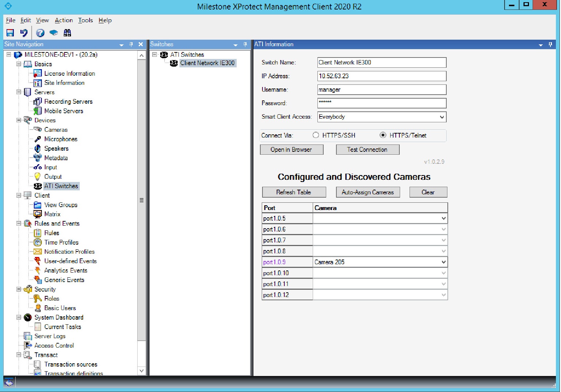The image size is (561, 392).
Task: Click the Roles icon
Action: pyautogui.click(x=37, y=299)
